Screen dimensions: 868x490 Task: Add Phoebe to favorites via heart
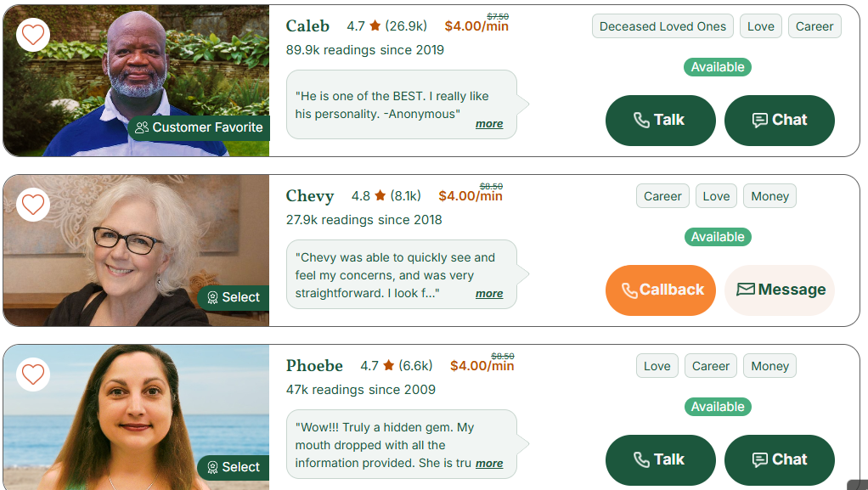click(x=33, y=375)
